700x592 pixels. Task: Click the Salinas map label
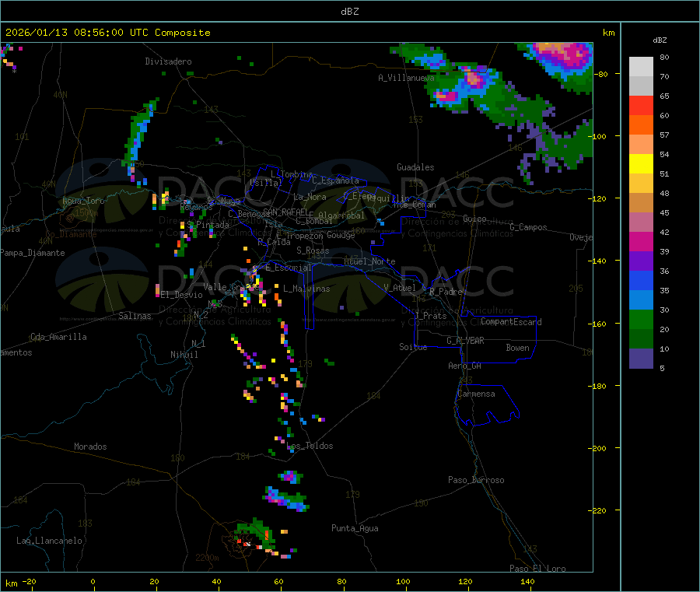(x=135, y=316)
